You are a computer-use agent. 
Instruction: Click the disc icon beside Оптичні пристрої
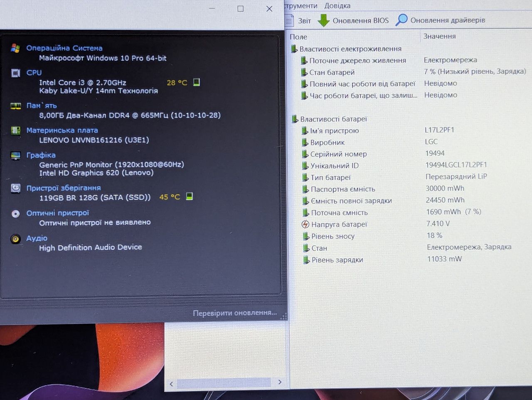click(x=15, y=213)
